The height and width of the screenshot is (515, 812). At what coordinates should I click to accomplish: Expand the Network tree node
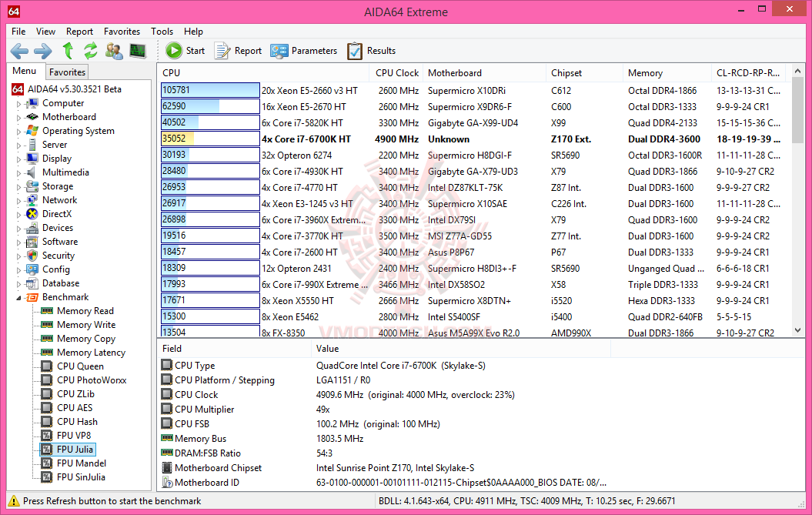click(18, 200)
